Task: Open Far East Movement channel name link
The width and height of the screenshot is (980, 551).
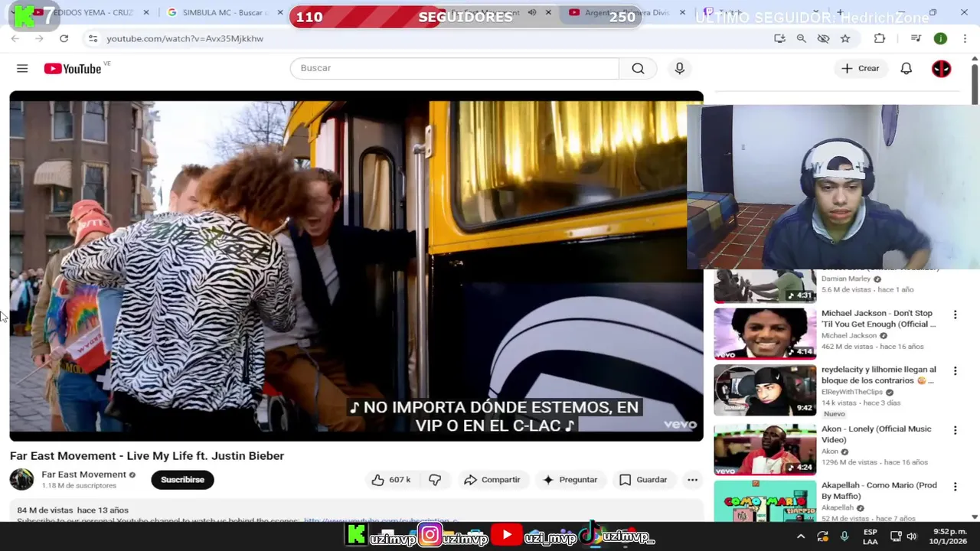Action: click(83, 474)
